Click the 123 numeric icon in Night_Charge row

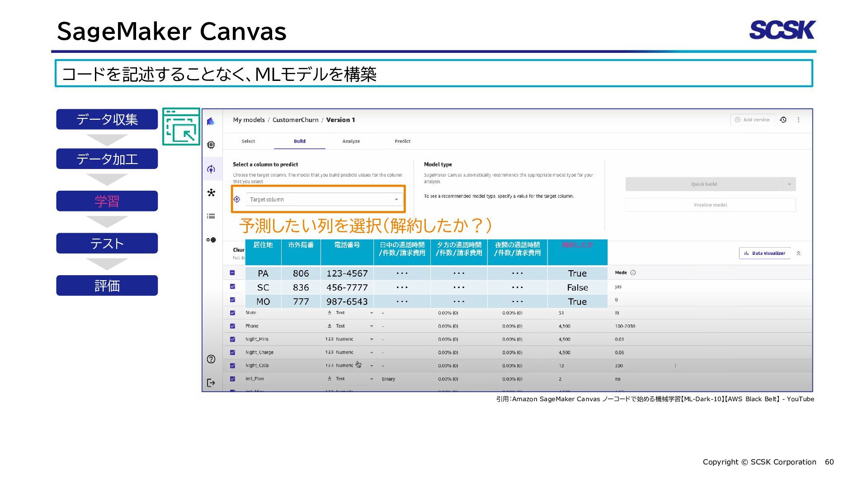(x=329, y=352)
